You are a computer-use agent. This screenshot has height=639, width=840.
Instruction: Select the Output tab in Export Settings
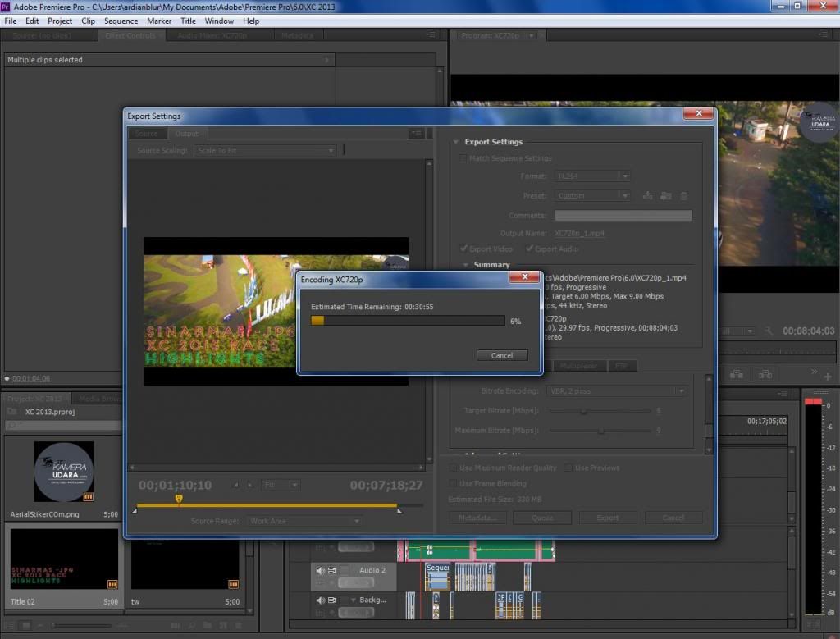point(186,134)
